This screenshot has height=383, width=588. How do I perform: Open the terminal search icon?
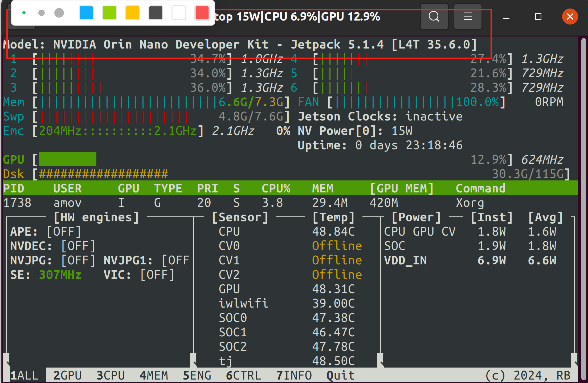coord(434,17)
